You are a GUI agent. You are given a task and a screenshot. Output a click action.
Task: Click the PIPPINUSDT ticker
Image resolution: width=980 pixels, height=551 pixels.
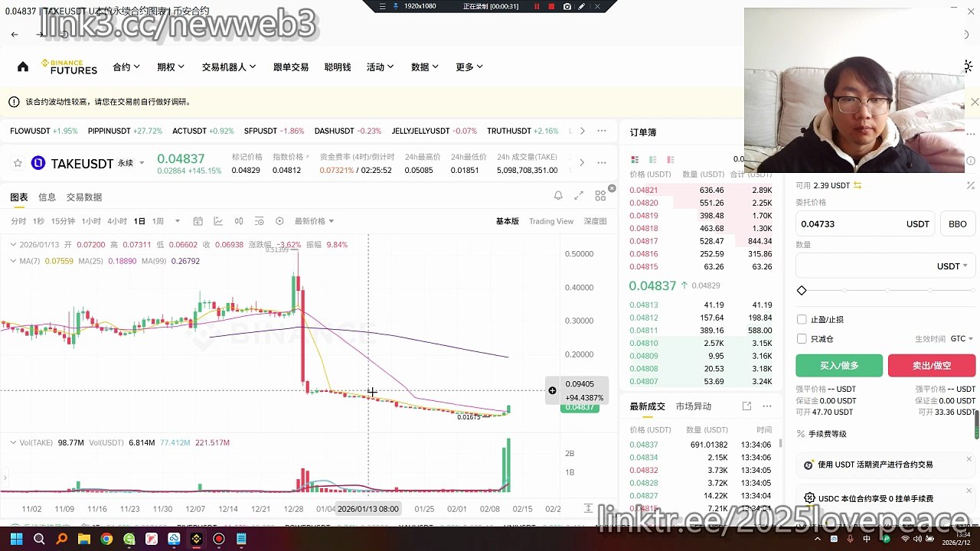point(125,131)
